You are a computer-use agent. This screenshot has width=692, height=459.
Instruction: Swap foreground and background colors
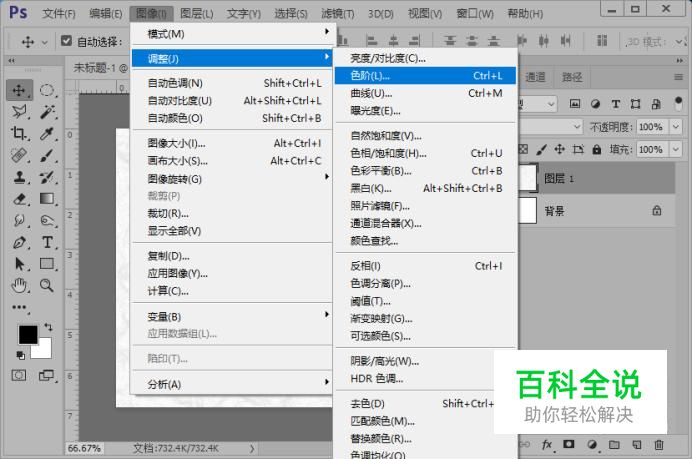tap(49, 327)
